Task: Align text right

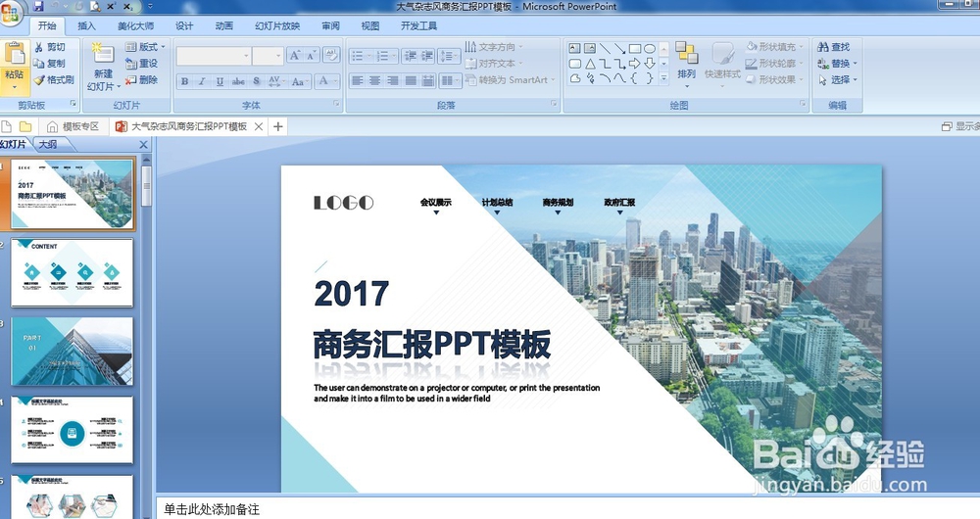Action: pyautogui.click(x=393, y=80)
